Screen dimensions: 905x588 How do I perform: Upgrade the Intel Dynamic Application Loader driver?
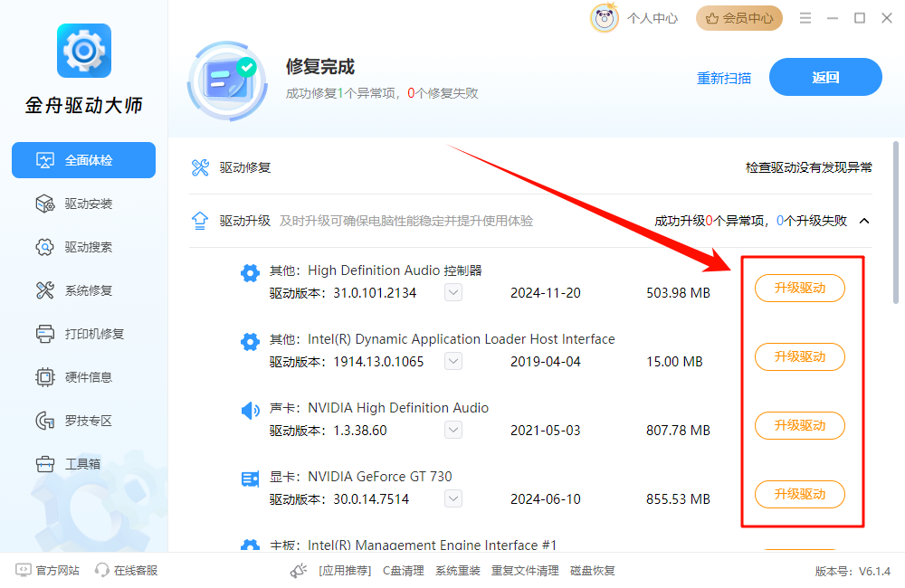tap(799, 356)
